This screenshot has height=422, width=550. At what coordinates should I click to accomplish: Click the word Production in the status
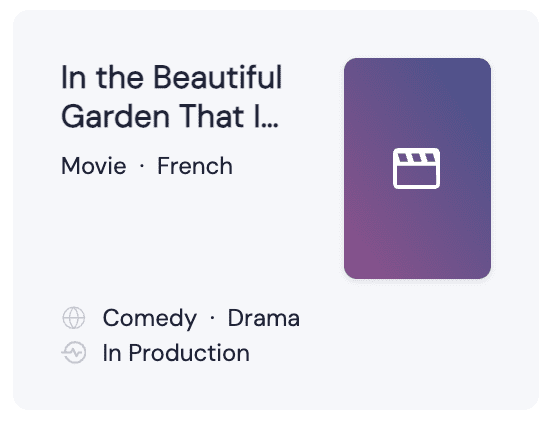click(189, 353)
